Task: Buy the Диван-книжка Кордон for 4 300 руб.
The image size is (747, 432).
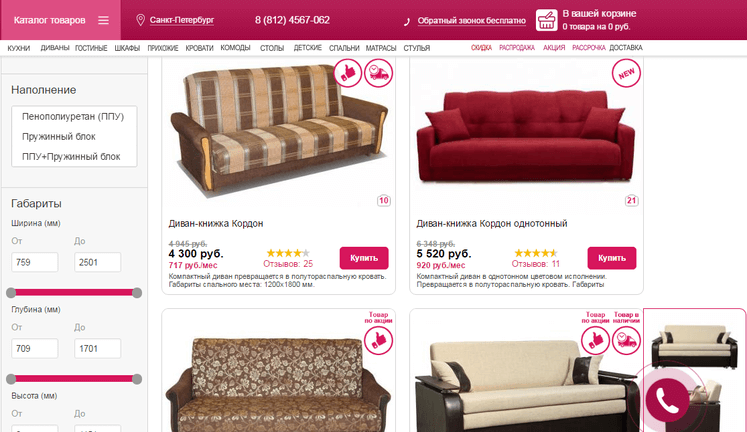Action: (x=364, y=258)
